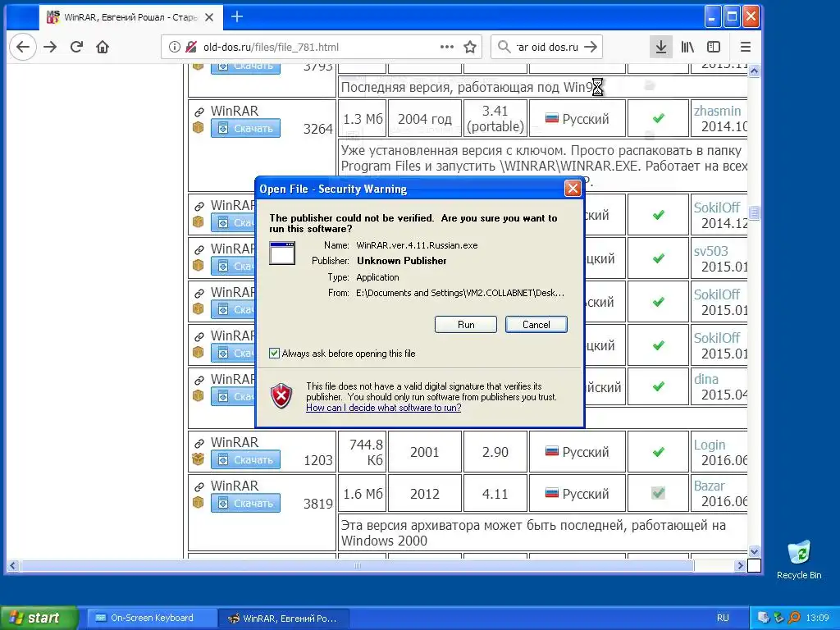
Task: Download WinRAR 2.90 via Скачать button
Action: 245,459
